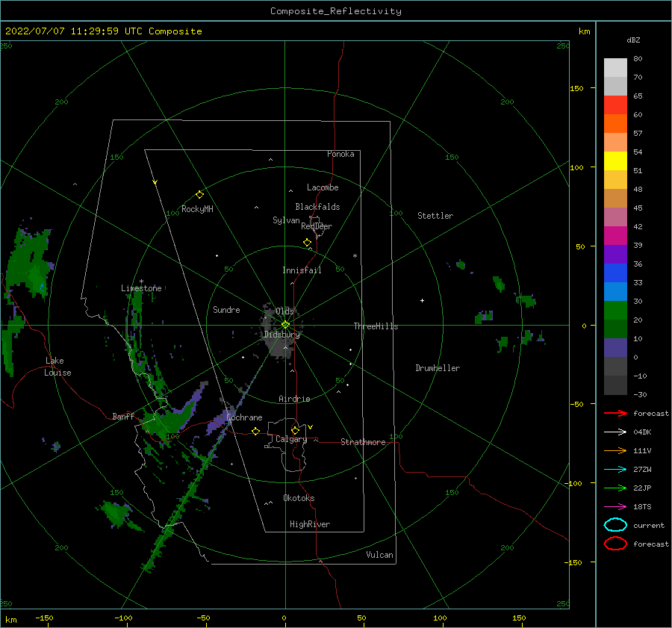Select the Drumheller town label
The width and height of the screenshot is (672, 628).
coord(438,368)
